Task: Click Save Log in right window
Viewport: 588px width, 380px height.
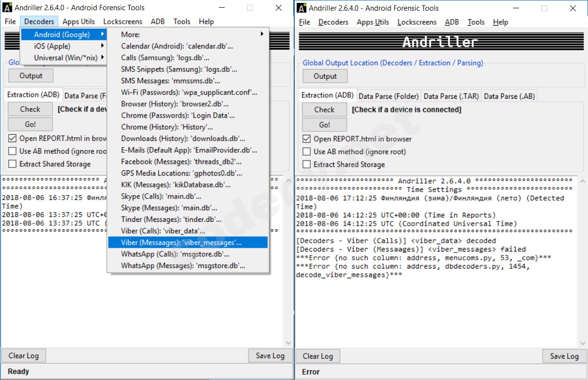Action: (564, 356)
